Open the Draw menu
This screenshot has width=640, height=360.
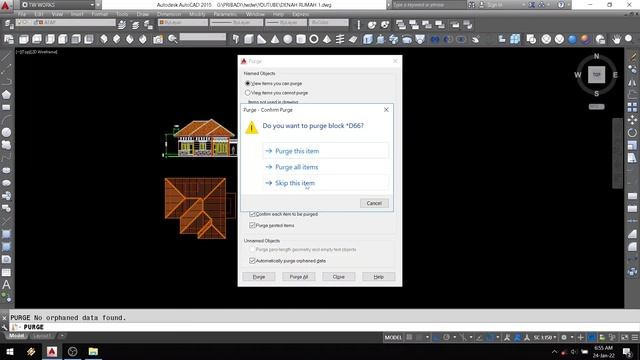[x=142, y=14]
